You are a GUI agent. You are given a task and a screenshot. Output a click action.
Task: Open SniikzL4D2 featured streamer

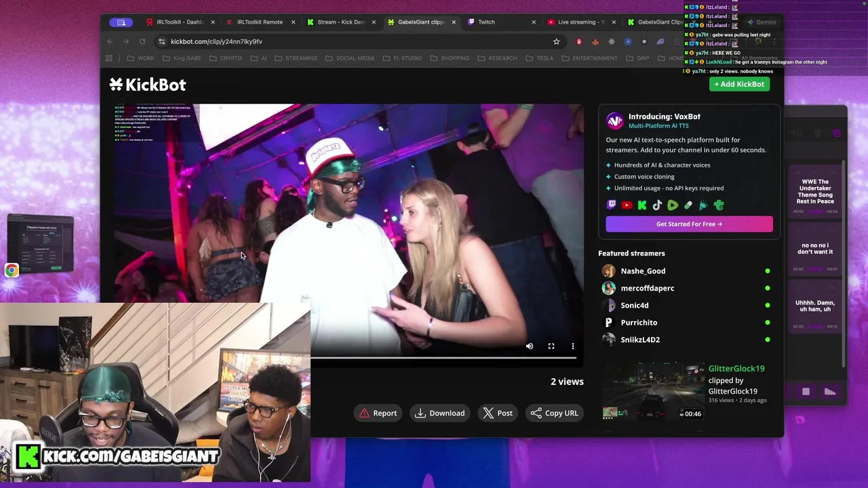pyautogui.click(x=640, y=340)
